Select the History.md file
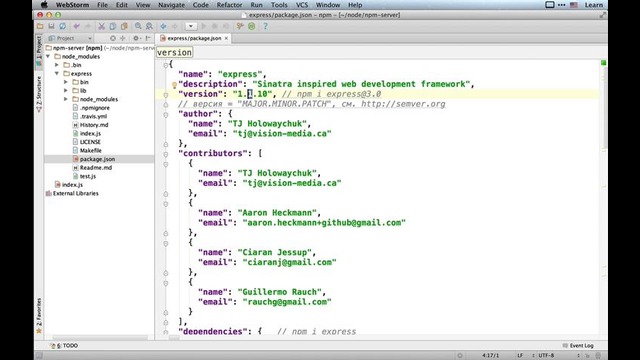Screen dimensions: 640x360 90,125
